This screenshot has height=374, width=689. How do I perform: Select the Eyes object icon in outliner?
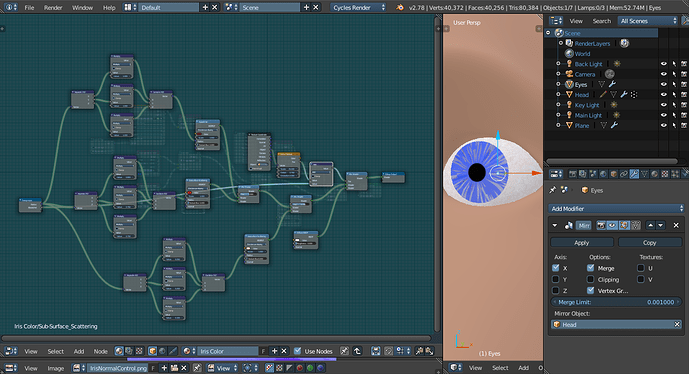[x=569, y=84]
